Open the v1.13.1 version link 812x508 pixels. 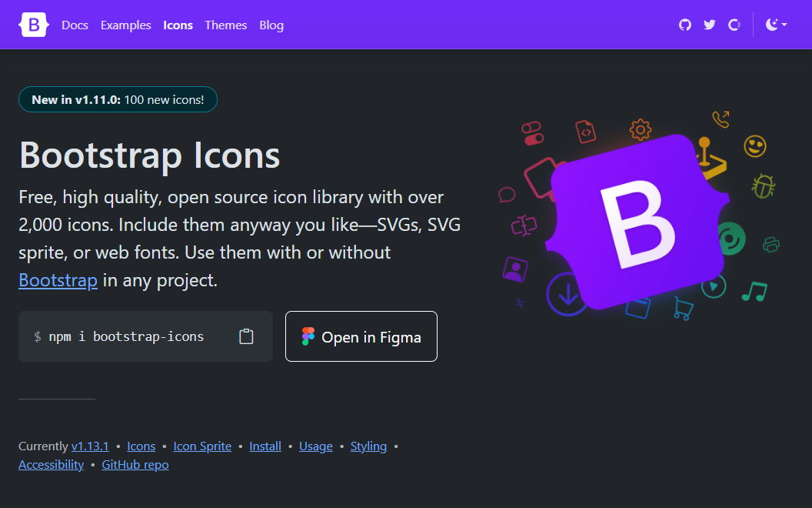pyautogui.click(x=90, y=446)
